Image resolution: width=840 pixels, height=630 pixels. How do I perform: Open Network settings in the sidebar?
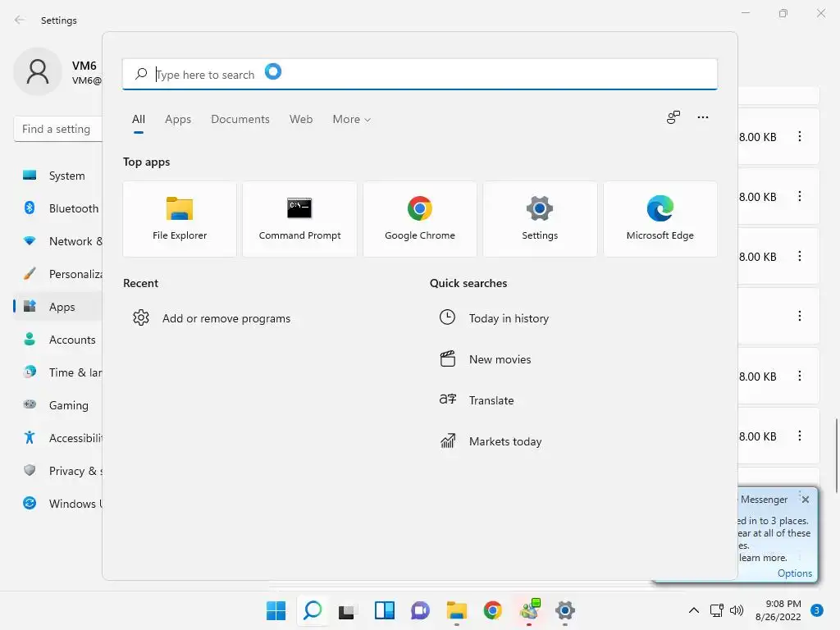[58, 242]
